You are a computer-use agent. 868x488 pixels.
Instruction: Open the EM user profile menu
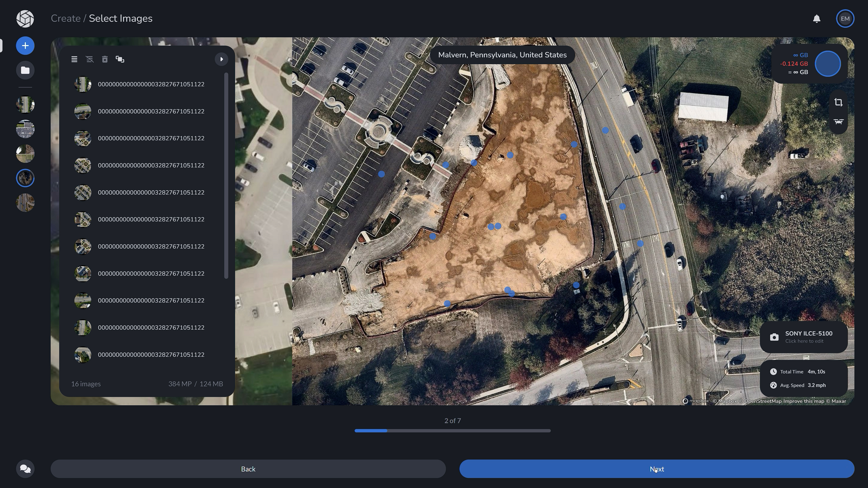[x=845, y=19]
